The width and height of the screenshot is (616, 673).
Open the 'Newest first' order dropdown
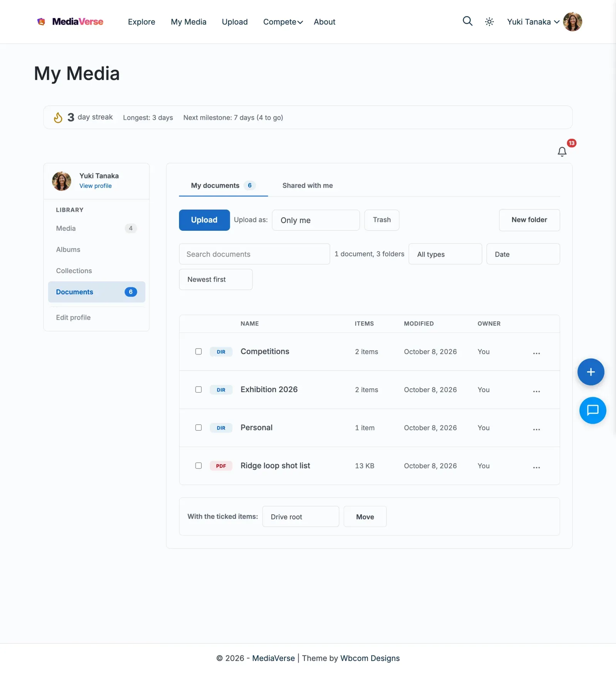coord(216,279)
